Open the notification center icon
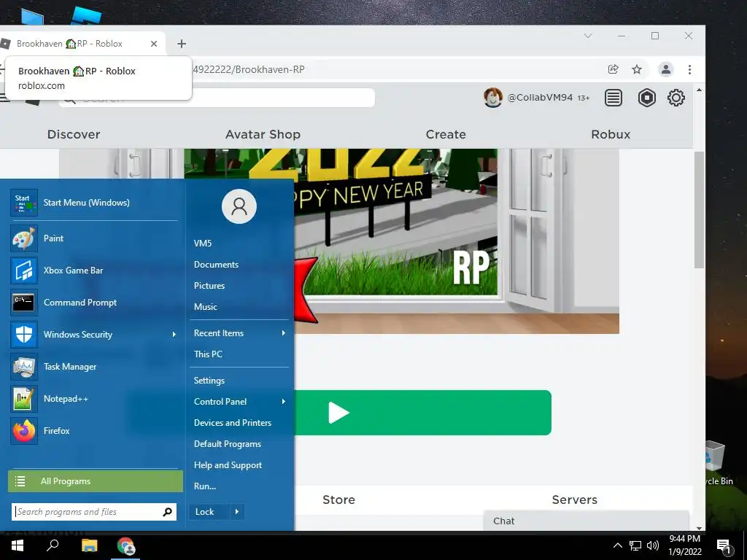 [x=724, y=546]
